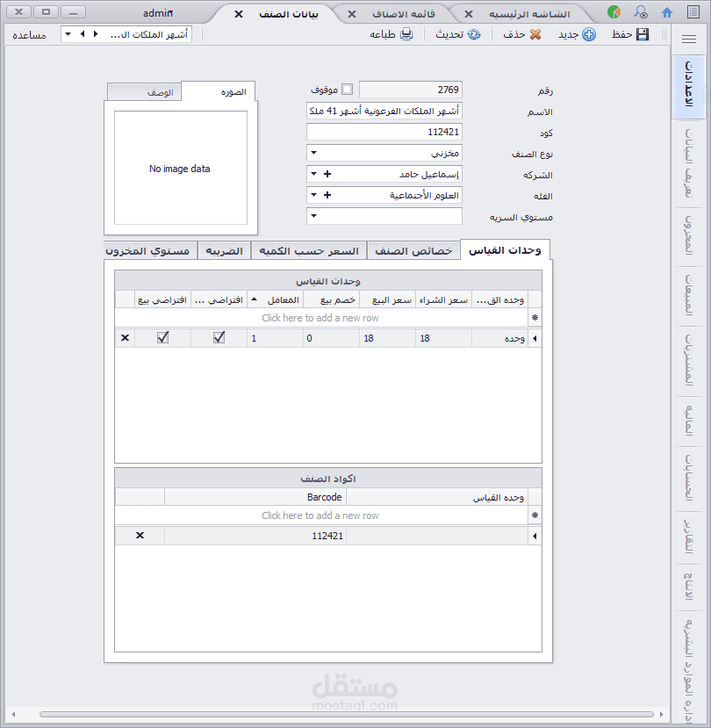Open المشتريات sidebar section
This screenshot has width=711, height=728.
point(689,360)
